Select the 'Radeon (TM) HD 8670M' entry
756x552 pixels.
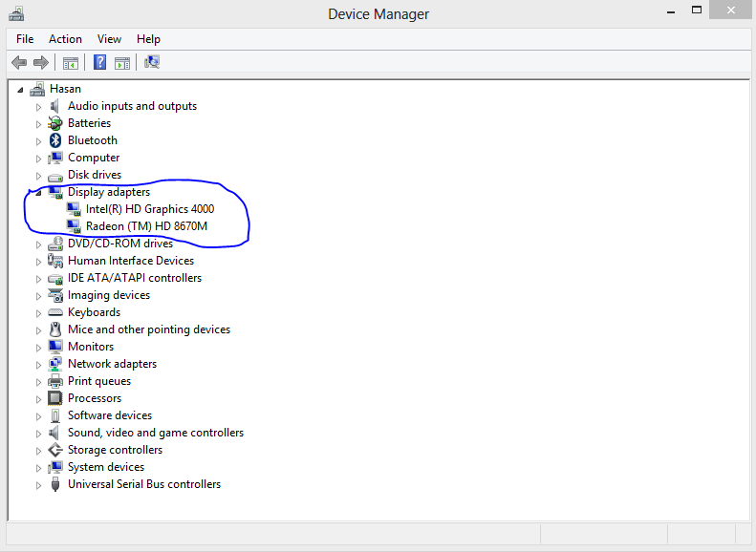tap(146, 226)
